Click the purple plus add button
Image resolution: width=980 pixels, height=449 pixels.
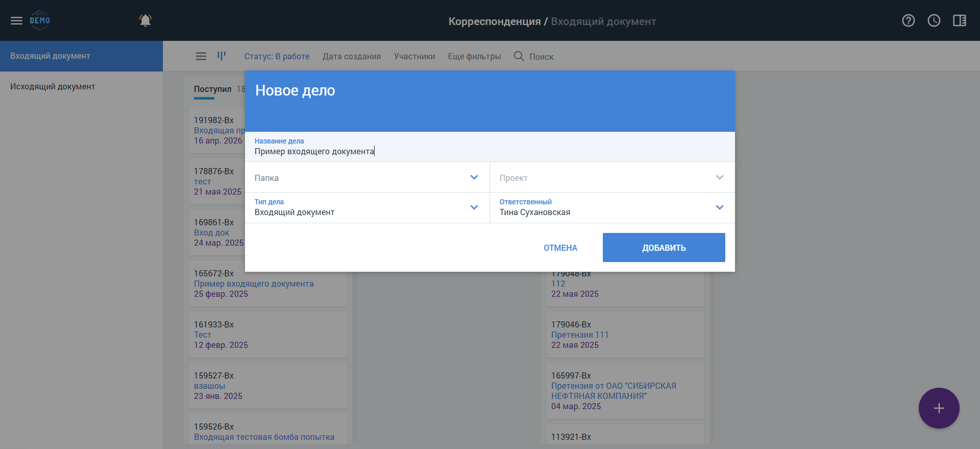(939, 408)
